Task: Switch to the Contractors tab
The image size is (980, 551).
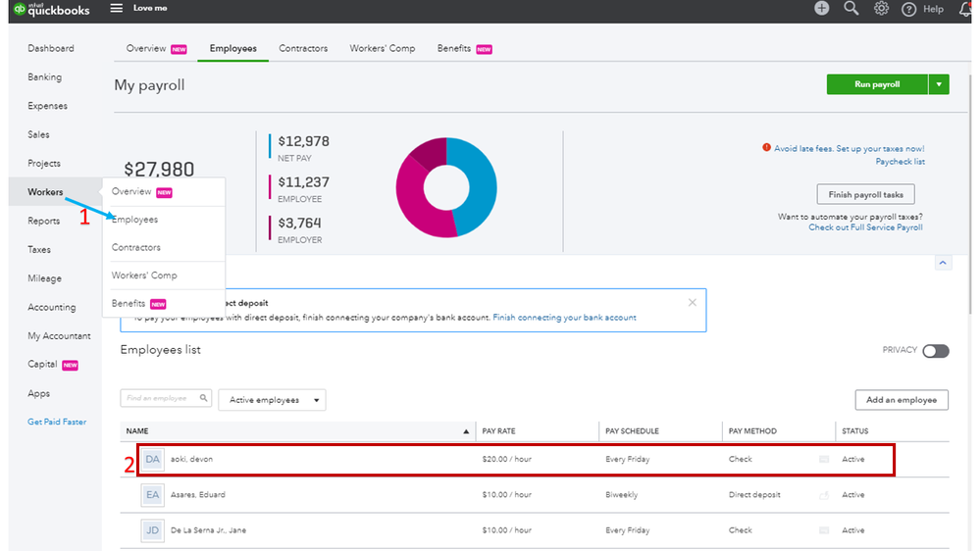Action: tap(303, 48)
